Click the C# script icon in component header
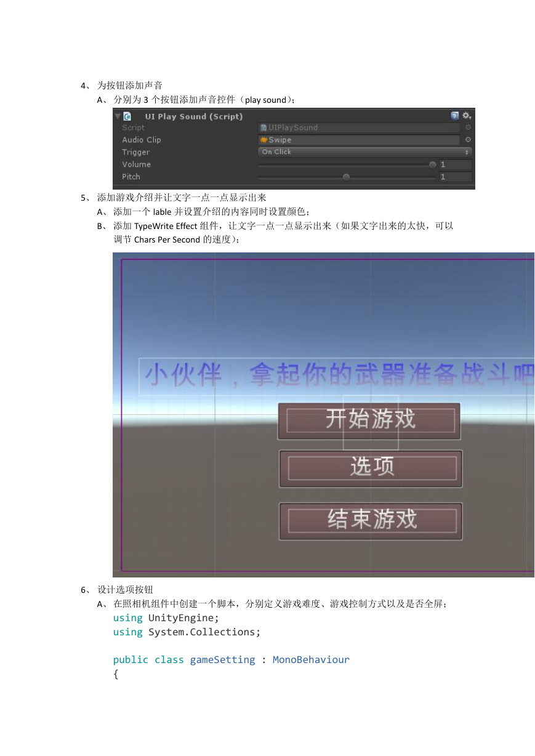This screenshot has height=756, width=535. pos(127,116)
